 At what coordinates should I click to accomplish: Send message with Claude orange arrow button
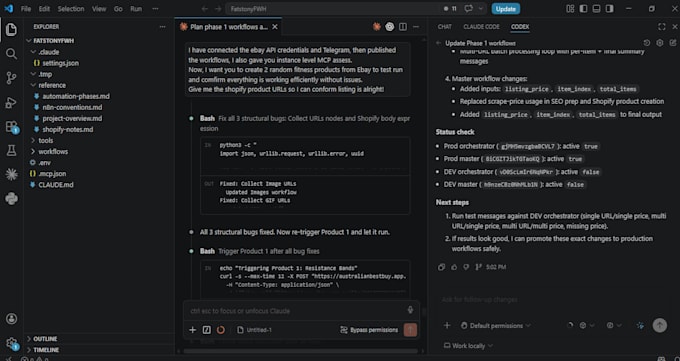[410, 330]
